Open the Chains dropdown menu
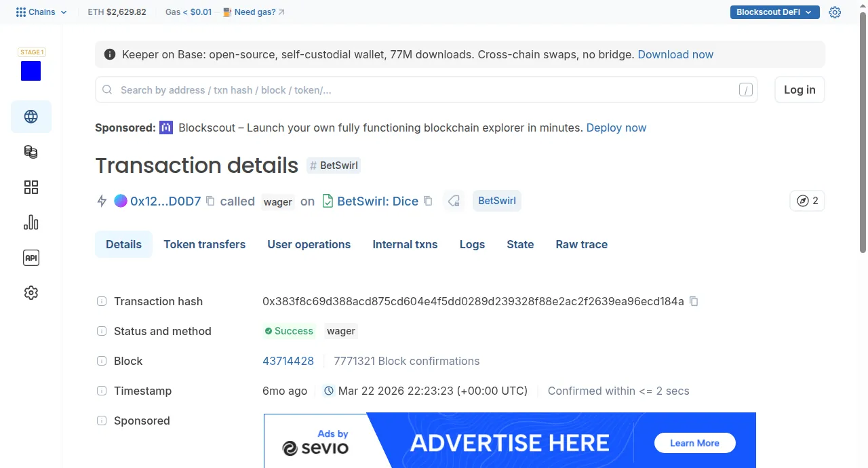Viewport: 868px width, 468px height. (42, 12)
